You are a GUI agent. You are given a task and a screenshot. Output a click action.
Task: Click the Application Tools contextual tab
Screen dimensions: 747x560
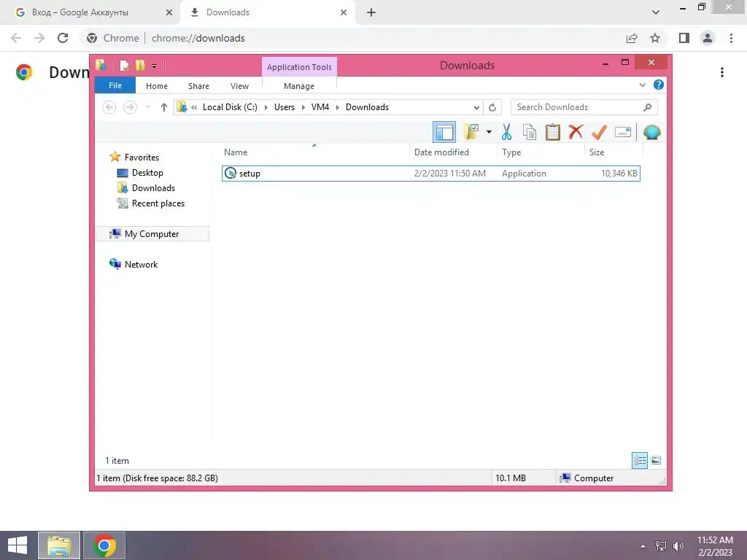coord(299,67)
